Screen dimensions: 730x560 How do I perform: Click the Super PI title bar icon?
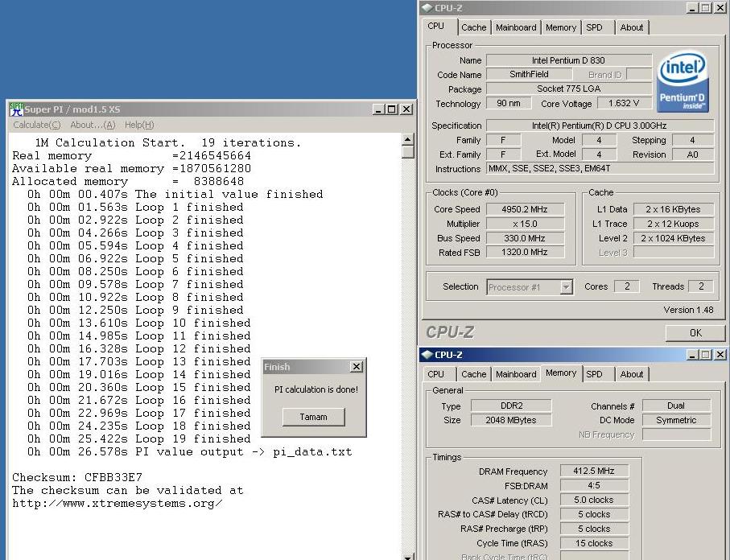(16, 109)
